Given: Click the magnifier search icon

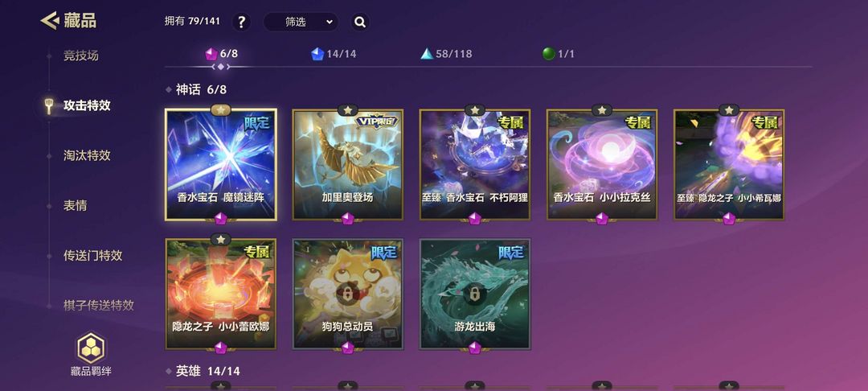Looking at the screenshot, I should click(360, 23).
